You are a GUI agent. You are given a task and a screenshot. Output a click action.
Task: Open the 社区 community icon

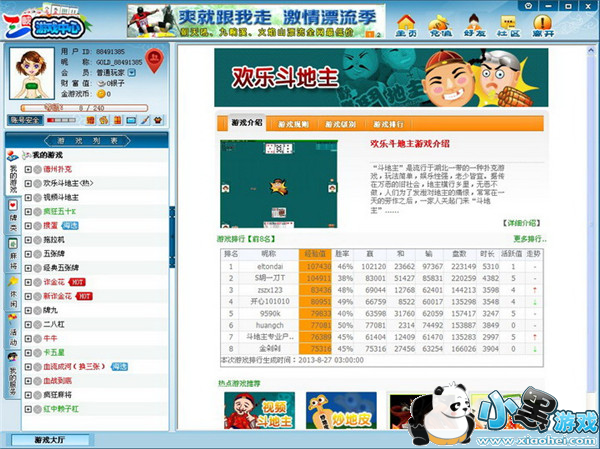click(509, 26)
